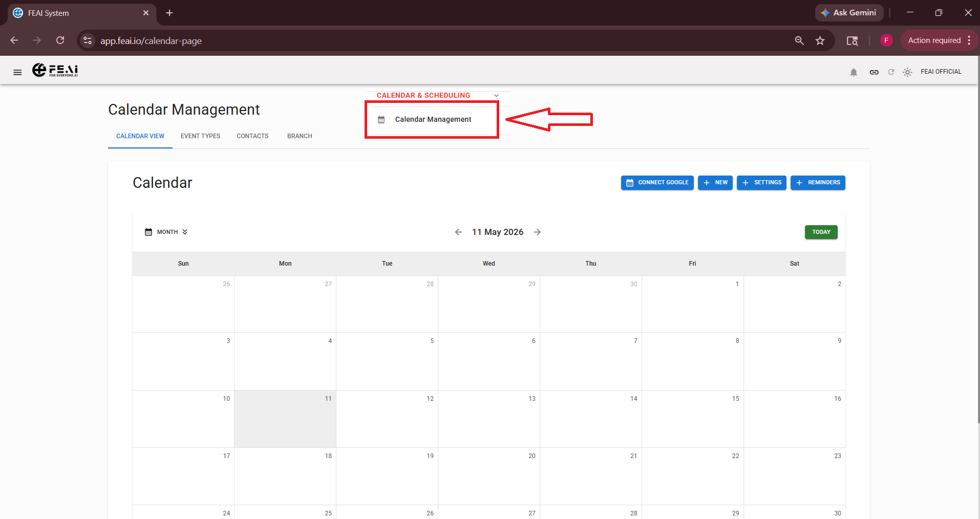Open the Month view dropdown

click(x=166, y=232)
